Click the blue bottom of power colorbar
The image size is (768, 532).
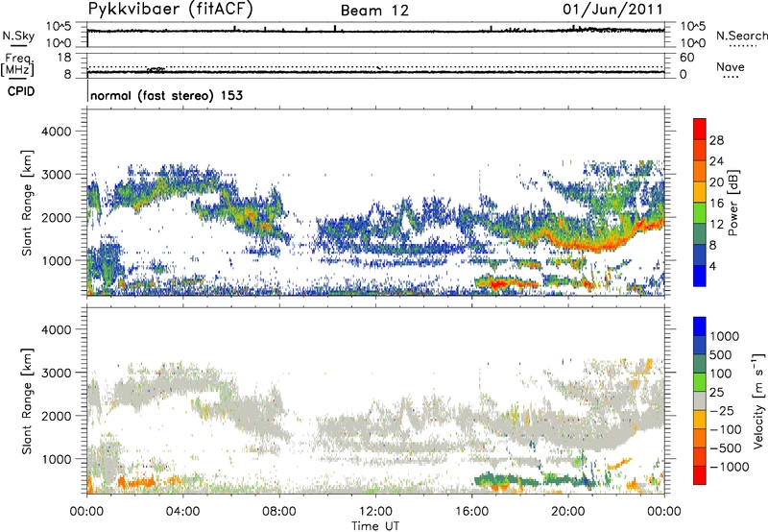coord(700,276)
